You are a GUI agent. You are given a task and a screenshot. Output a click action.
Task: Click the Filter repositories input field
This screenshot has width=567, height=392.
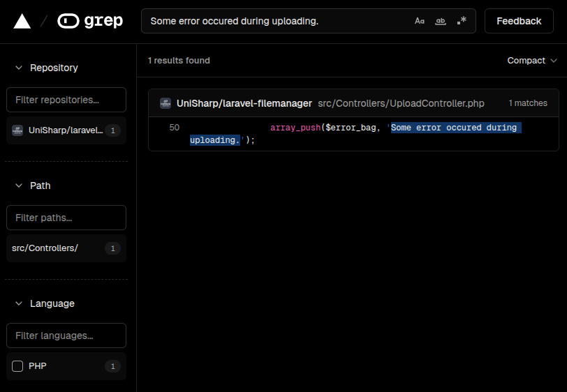[x=66, y=100]
